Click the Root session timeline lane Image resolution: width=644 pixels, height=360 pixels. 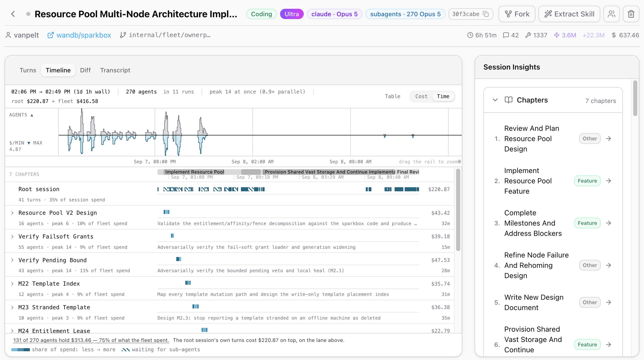click(288, 189)
